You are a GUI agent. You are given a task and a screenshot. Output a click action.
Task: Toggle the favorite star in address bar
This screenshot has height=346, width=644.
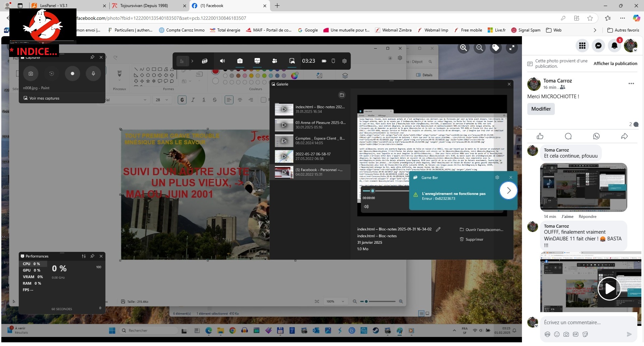point(590,18)
